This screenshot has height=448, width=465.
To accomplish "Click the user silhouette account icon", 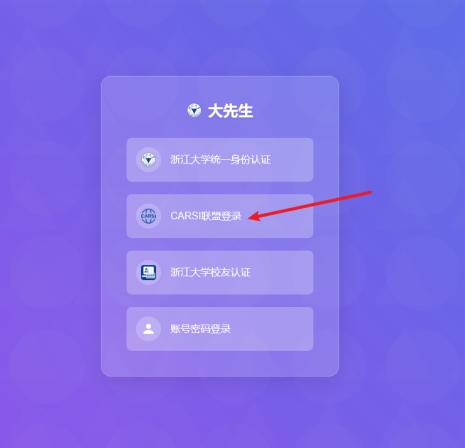I will (x=148, y=329).
